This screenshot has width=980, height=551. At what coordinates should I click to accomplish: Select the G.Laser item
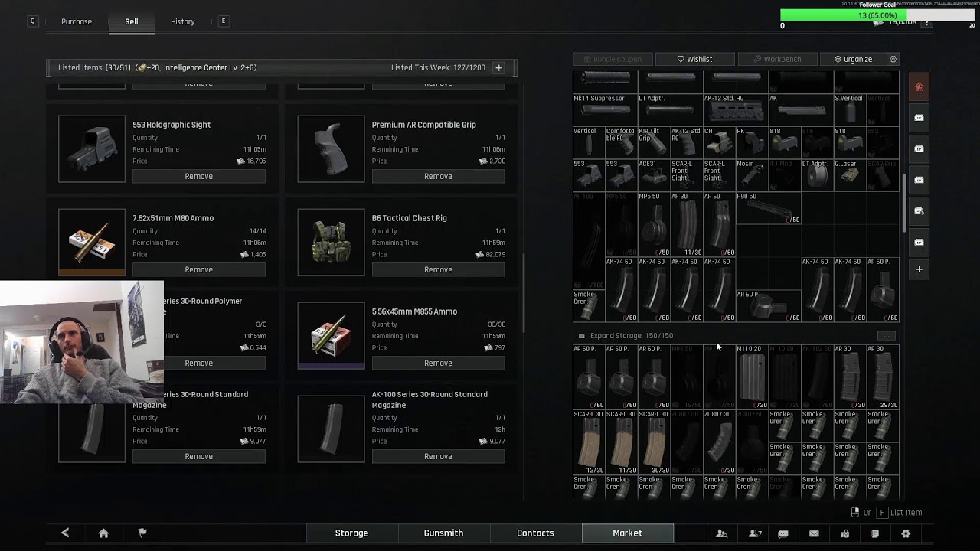[x=849, y=175]
